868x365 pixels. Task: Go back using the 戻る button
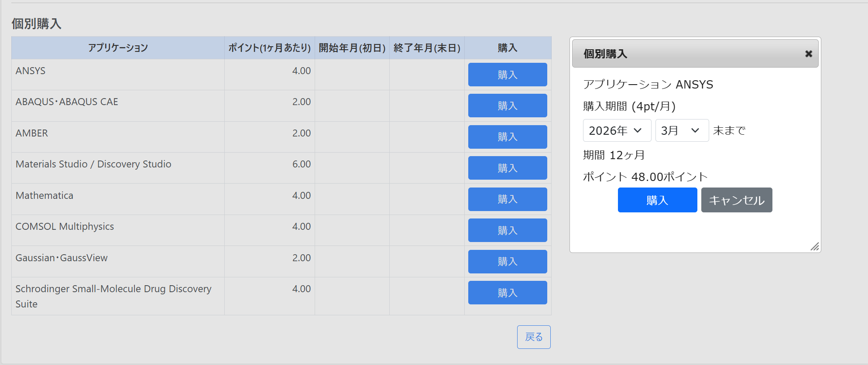(533, 337)
